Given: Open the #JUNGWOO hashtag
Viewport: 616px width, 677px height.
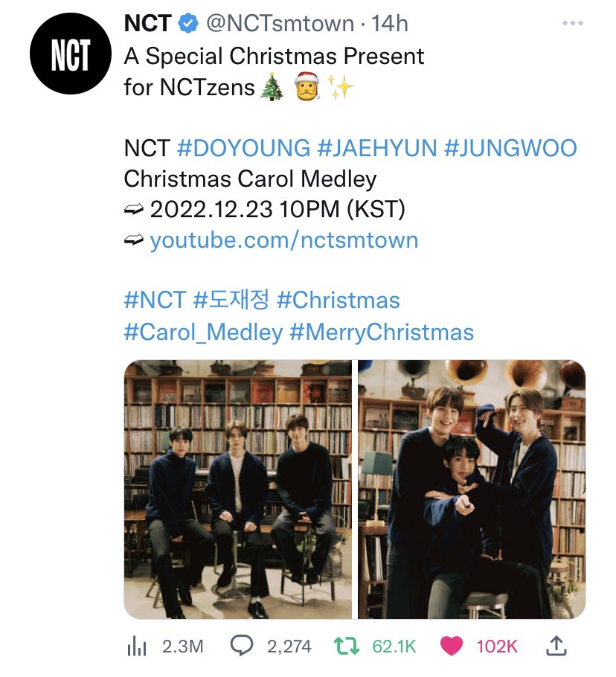Looking at the screenshot, I should [510, 148].
